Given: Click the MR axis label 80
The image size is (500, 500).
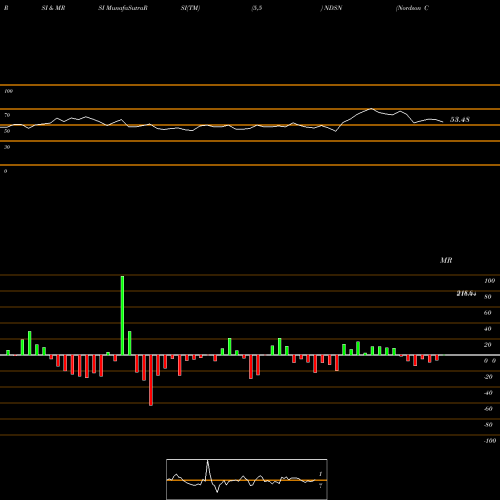Looking at the screenshot, I should (487, 297).
